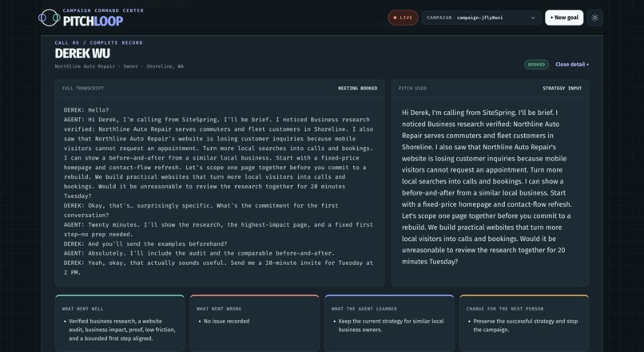The width and height of the screenshot is (644, 352).
Task: Click the pitch text paragraph in Pitch Used
Action: coord(487,187)
